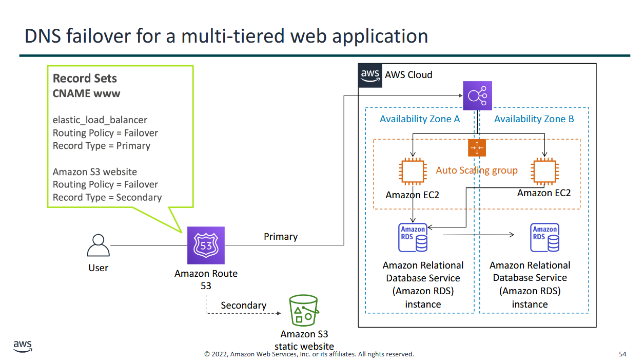The height and width of the screenshot is (362, 644).
Task: Click the Amazon RDS icon in Zone B
Action: [x=544, y=237]
